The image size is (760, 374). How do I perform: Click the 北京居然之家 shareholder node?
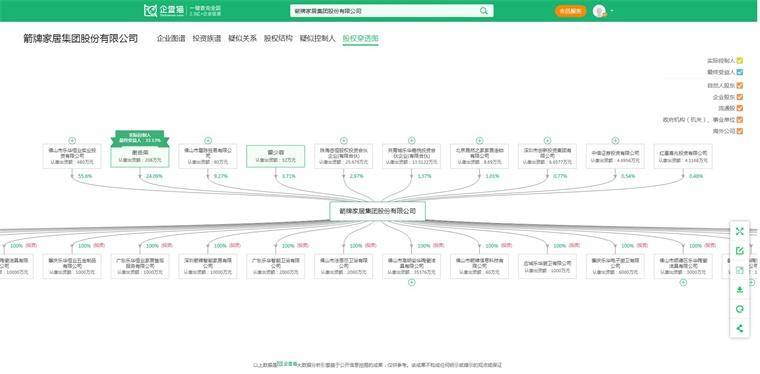[x=479, y=156]
